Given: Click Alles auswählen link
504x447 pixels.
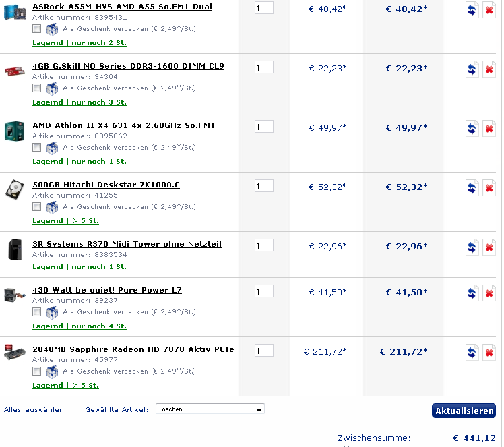Looking at the screenshot, I should 34,410.
